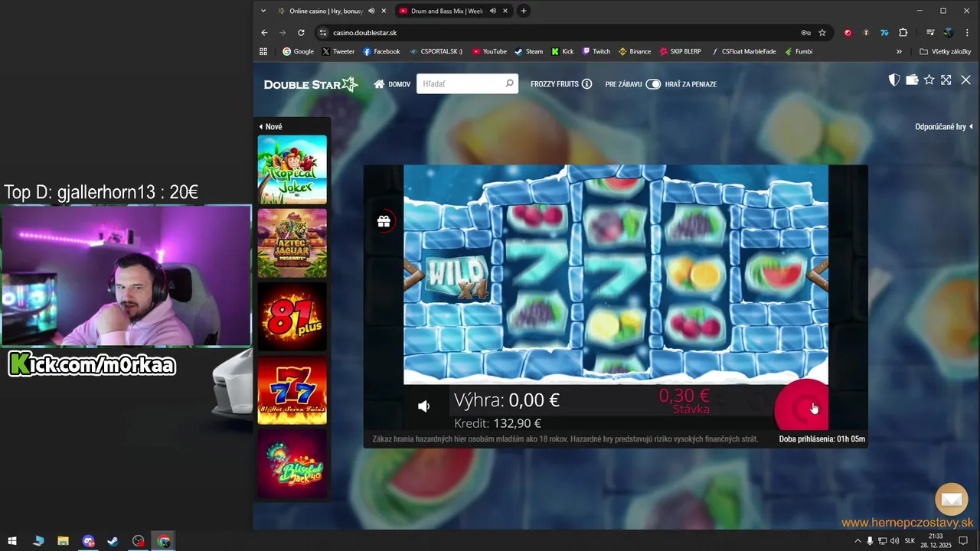Close the Online casino tab
This screenshot has height=551, width=980.
[x=384, y=11]
